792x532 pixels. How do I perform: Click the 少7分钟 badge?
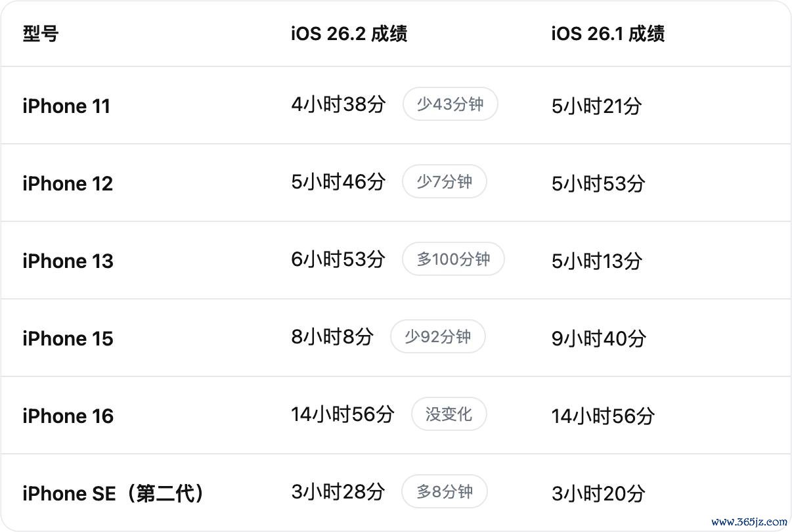point(444,182)
